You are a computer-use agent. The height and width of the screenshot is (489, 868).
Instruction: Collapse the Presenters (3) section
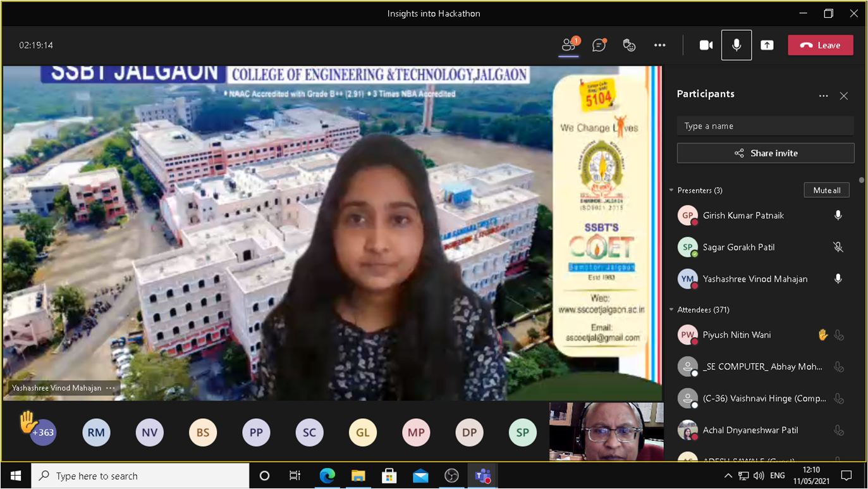pos(671,190)
